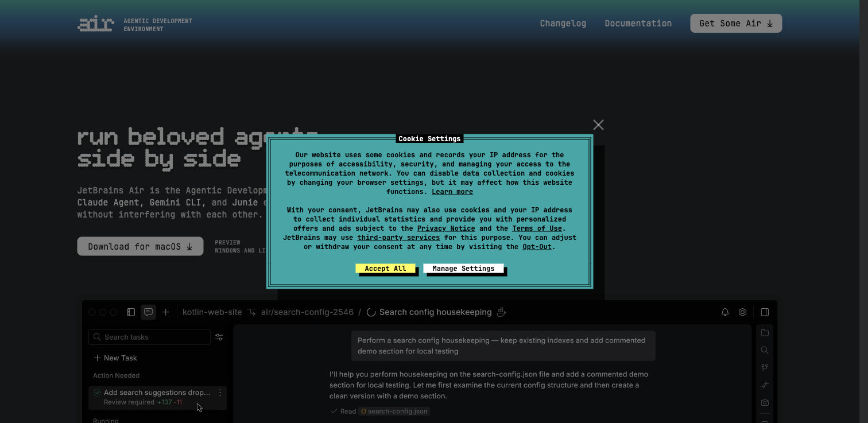Open the third-party services link
The width and height of the screenshot is (868, 423).
point(398,238)
